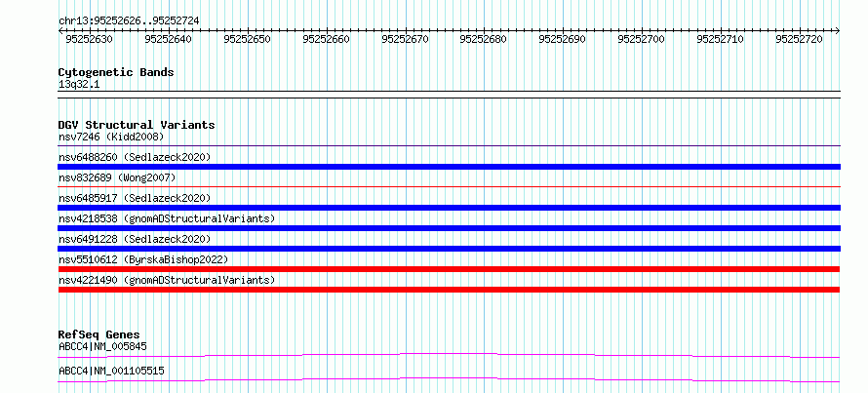The width and height of the screenshot is (868, 393).
Task: Click the RefSeq Genes track title
Action: (x=99, y=334)
